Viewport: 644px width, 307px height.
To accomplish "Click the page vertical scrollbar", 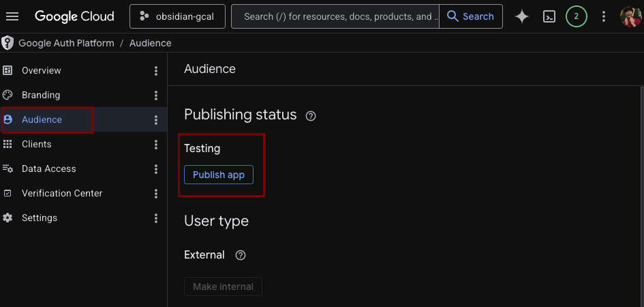I will coord(642,196).
